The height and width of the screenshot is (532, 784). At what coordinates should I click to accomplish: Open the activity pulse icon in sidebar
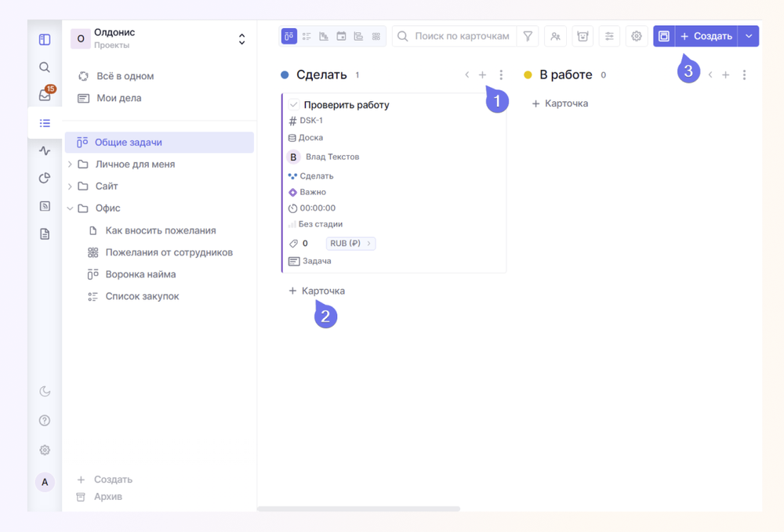click(45, 150)
